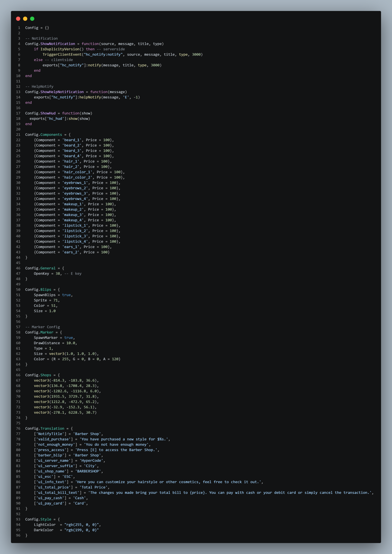Click 'Config.General' on line 46

(40, 268)
